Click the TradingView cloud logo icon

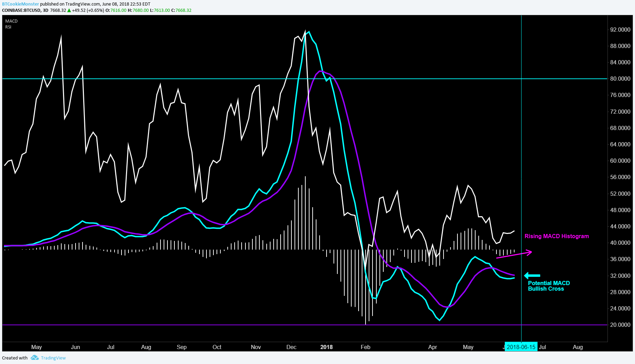tap(34, 357)
